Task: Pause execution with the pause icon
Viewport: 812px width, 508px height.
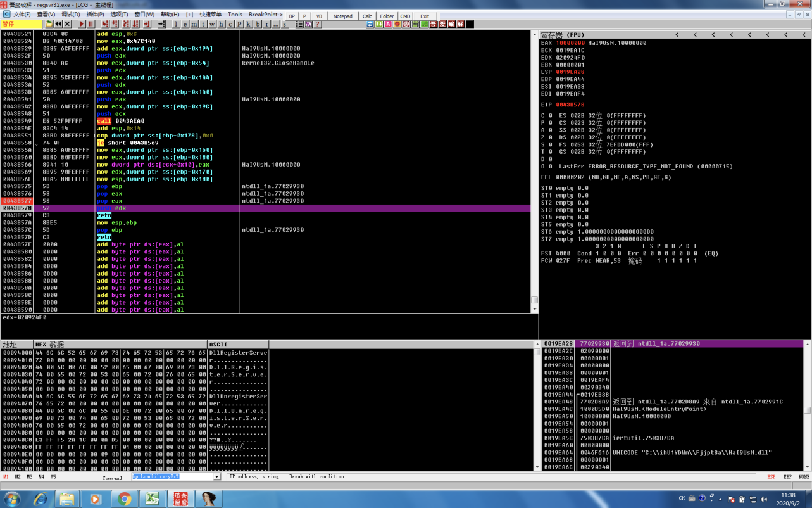Action: (91, 24)
